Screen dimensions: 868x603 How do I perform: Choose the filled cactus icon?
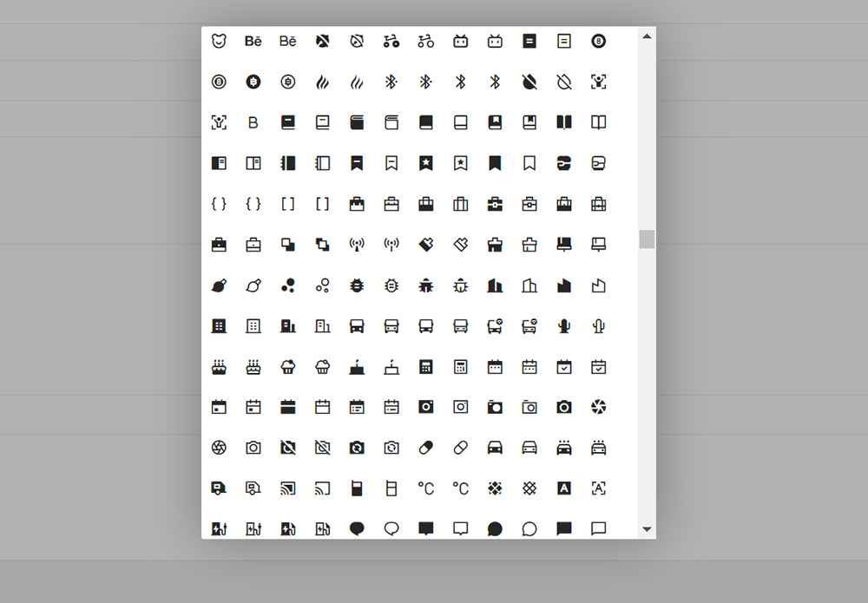[x=563, y=326]
